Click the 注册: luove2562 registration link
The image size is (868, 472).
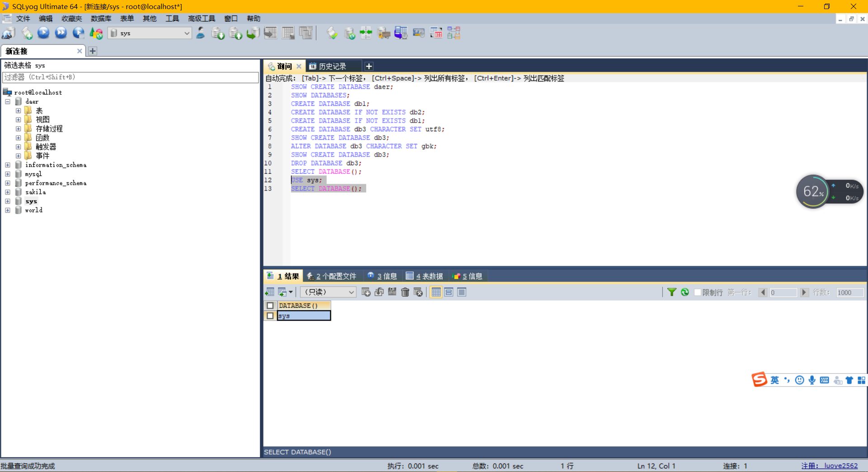click(x=830, y=466)
